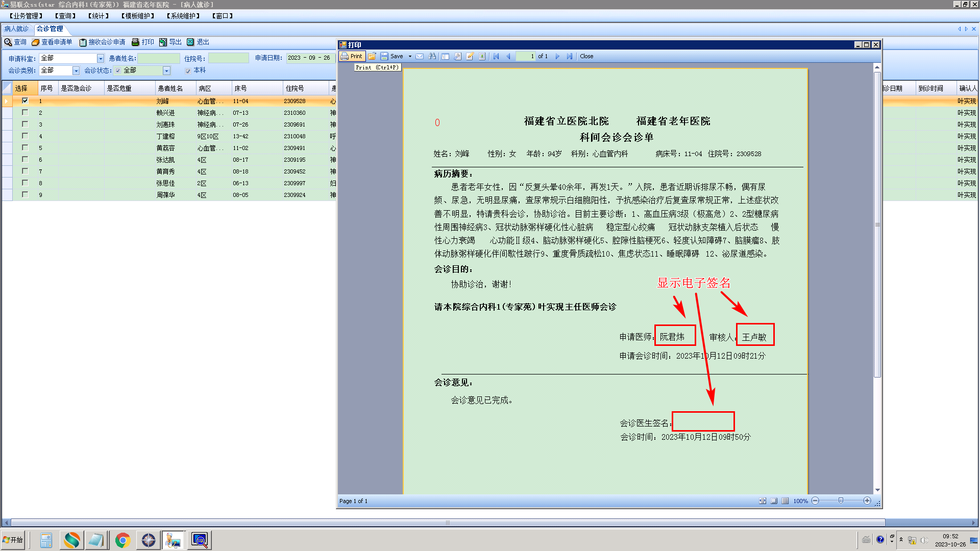Click the 查看申请单 toolbar icon

tap(36, 42)
